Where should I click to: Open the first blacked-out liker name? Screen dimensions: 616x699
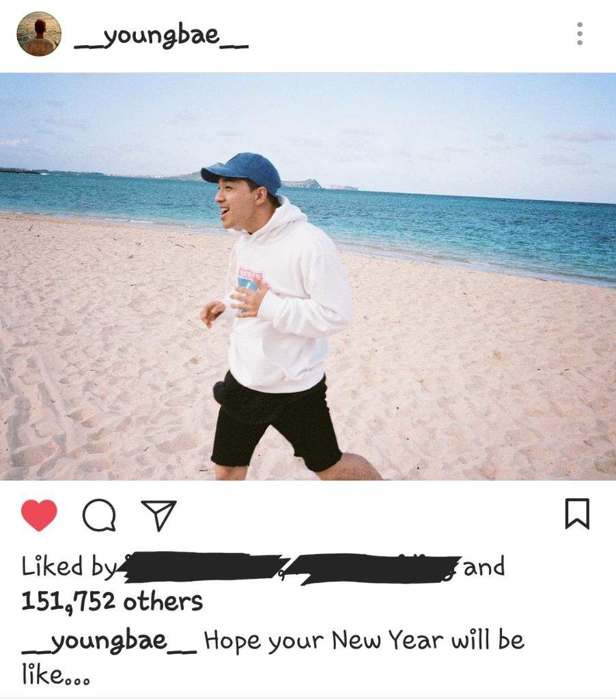click(204, 567)
